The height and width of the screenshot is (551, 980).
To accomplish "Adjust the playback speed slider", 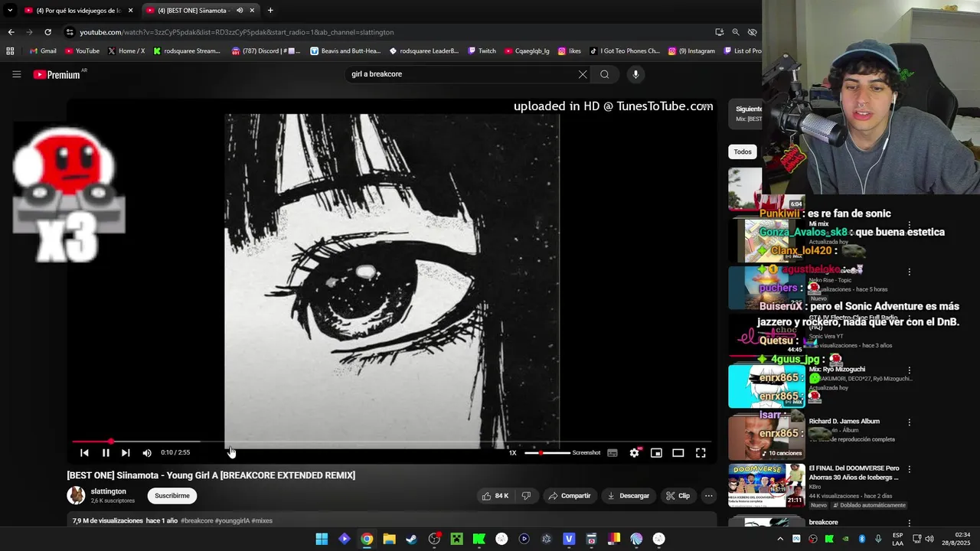I will coord(547,452).
